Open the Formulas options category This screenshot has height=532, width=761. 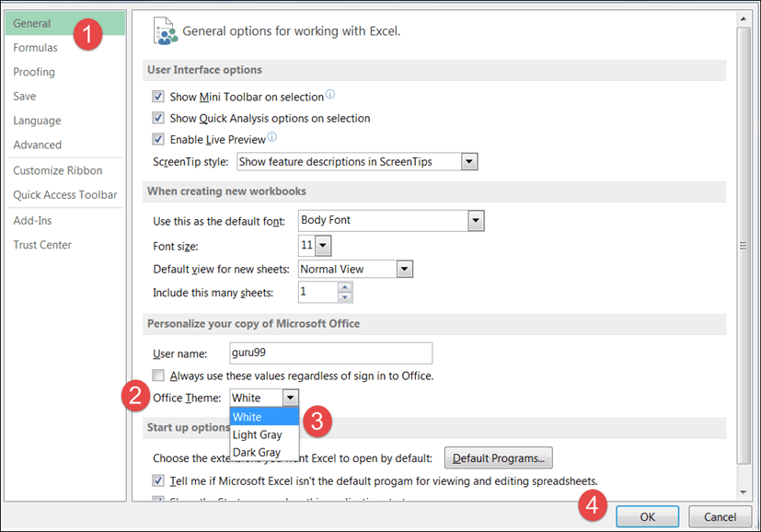[x=35, y=48]
